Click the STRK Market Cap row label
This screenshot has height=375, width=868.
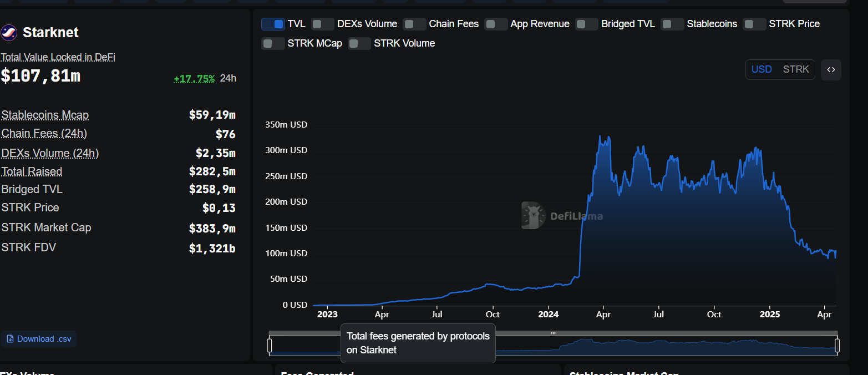pos(46,227)
